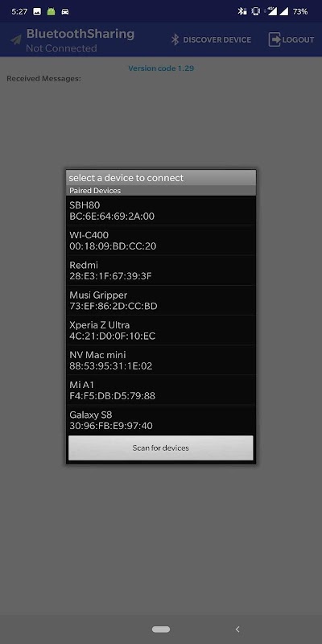322x644 pixels.
Task: Tap the vibrate mode icon in status bar
Action: click(x=256, y=11)
